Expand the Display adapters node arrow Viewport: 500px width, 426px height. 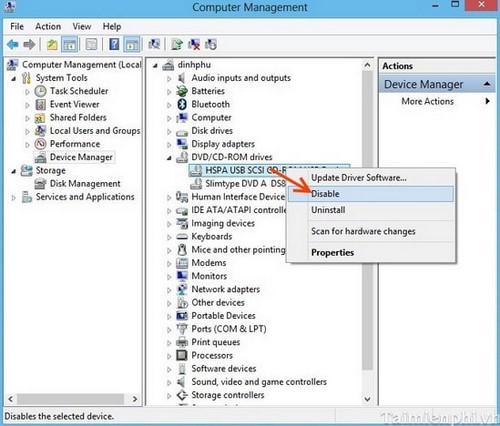point(169,145)
